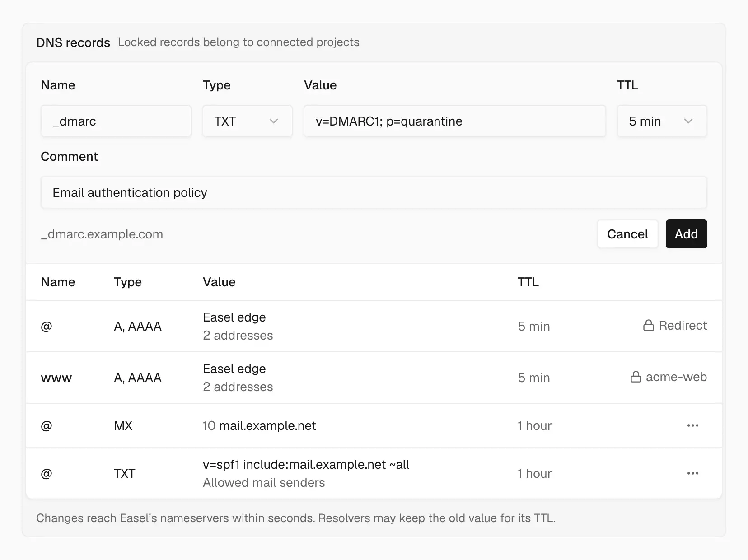The width and height of the screenshot is (748, 560).
Task: Open the Type dropdown showing TXT
Action: point(247,121)
